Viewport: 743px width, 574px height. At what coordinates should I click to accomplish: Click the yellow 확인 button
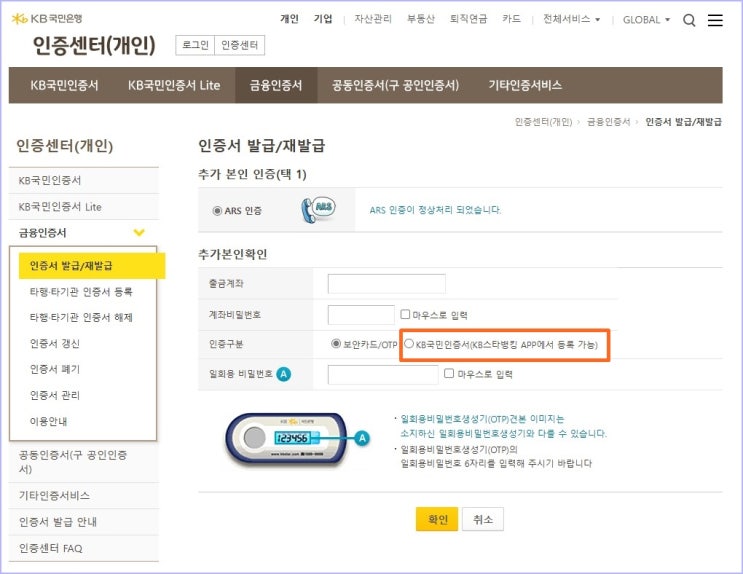point(437,519)
